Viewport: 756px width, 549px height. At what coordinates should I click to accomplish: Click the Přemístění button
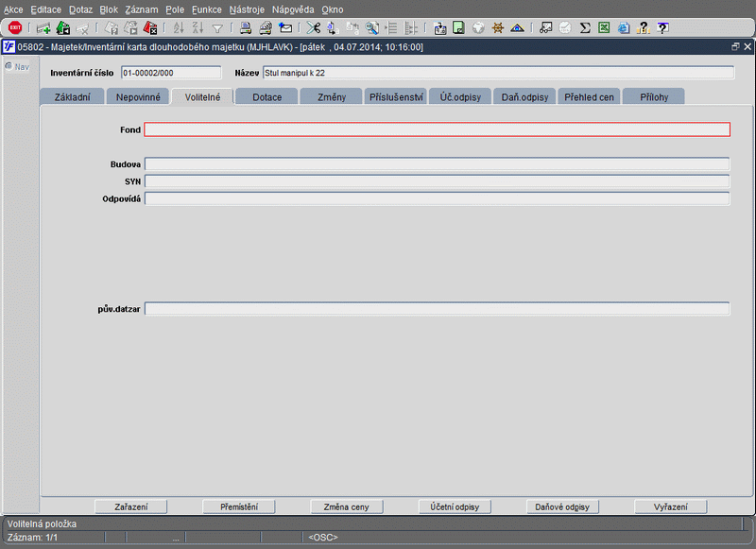(239, 506)
